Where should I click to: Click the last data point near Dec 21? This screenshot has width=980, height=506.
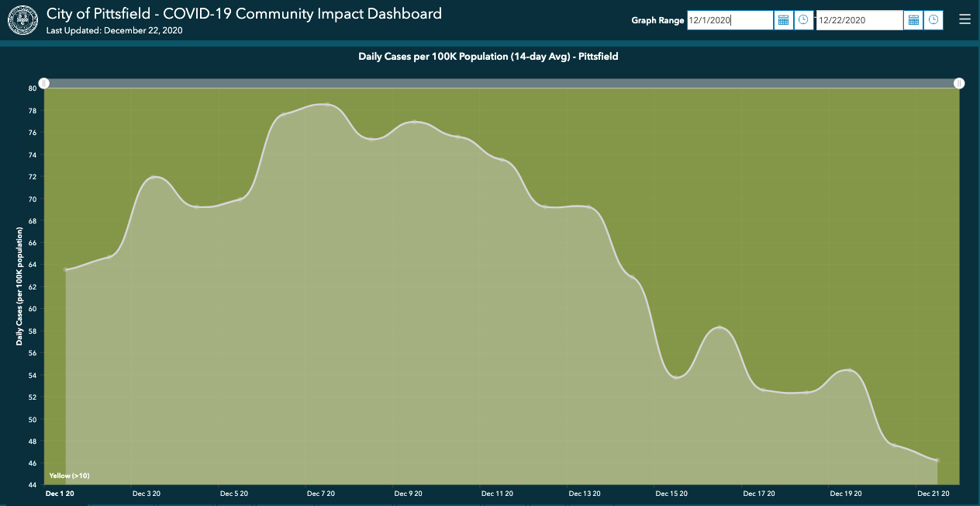tap(937, 460)
